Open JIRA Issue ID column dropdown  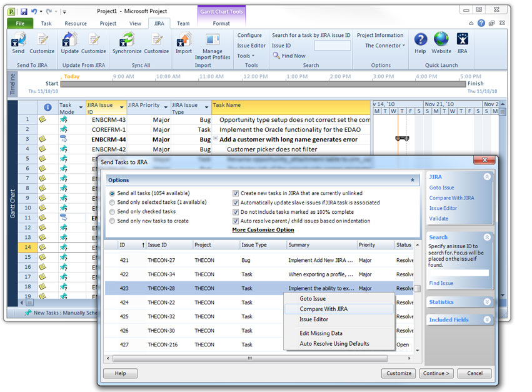122,108
